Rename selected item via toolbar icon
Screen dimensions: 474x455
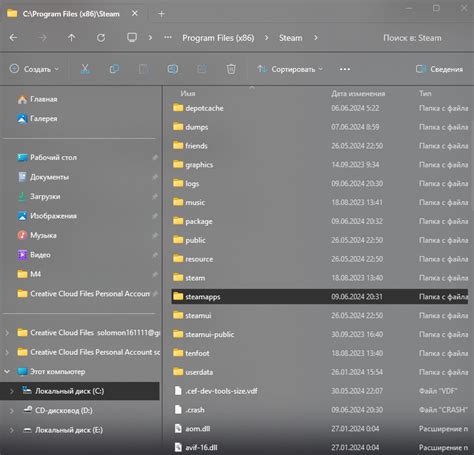click(172, 69)
